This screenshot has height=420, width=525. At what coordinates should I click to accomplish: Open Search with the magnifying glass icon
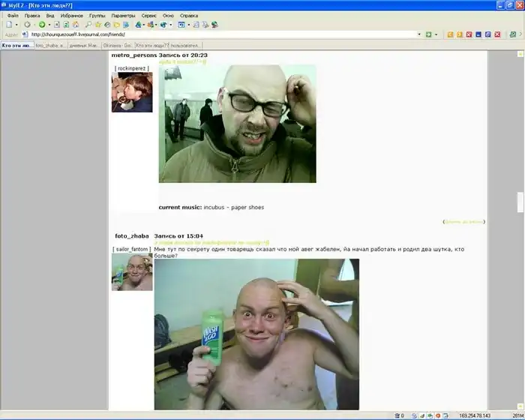click(88, 25)
